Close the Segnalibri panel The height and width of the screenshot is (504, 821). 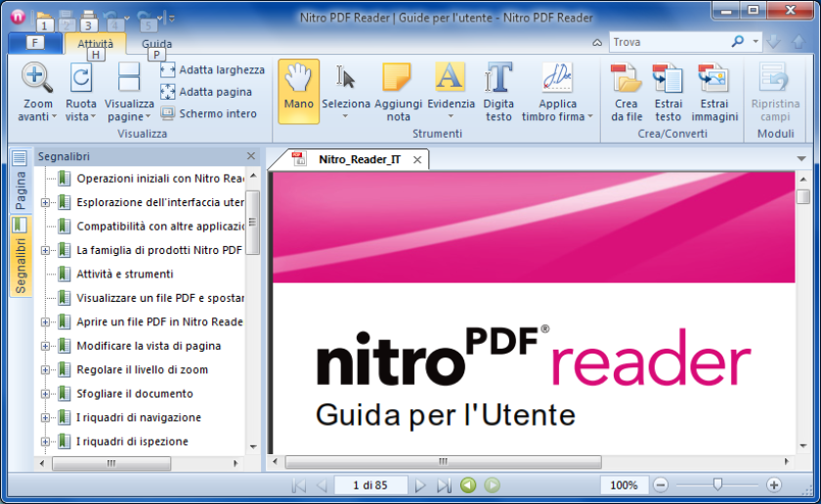251,156
